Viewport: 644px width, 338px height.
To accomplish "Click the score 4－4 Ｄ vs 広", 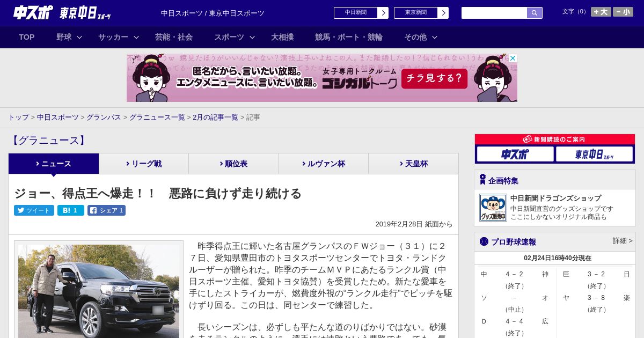I will coord(514,321).
